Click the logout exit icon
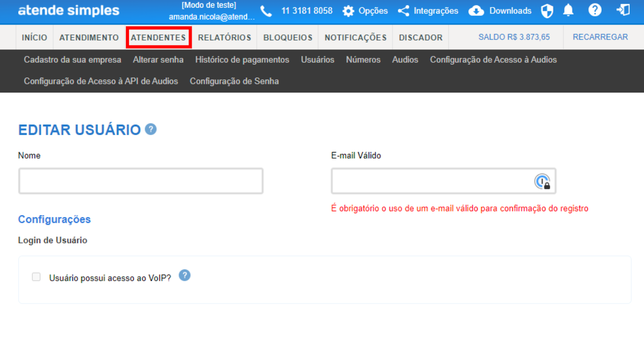The image size is (644, 362). (x=623, y=10)
